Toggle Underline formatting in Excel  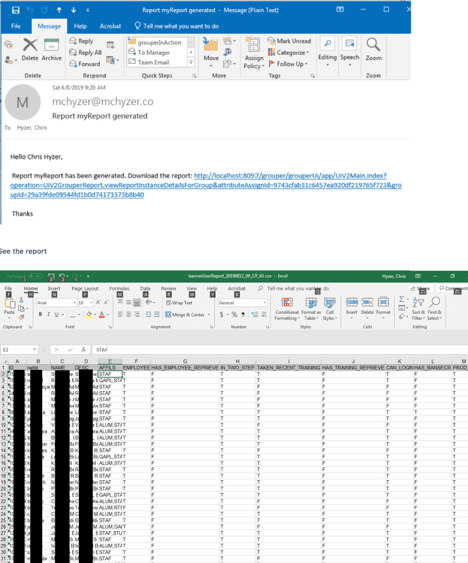click(x=56, y=315)
